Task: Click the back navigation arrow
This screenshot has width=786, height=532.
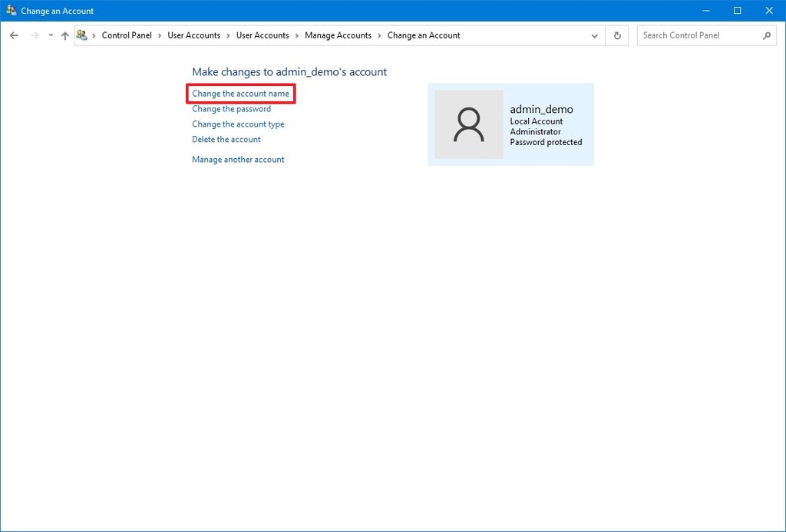Action: click(14, 35)
